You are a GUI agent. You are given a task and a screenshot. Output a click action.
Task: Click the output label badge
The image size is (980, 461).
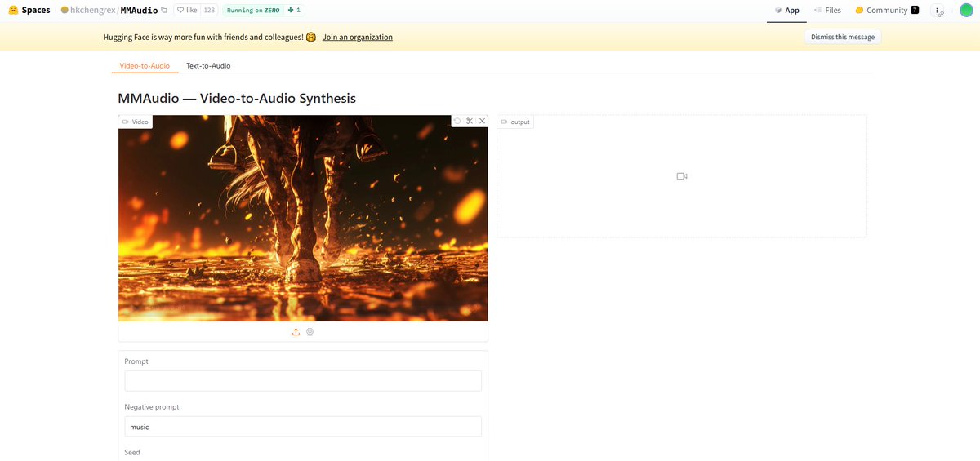point(515,122)
